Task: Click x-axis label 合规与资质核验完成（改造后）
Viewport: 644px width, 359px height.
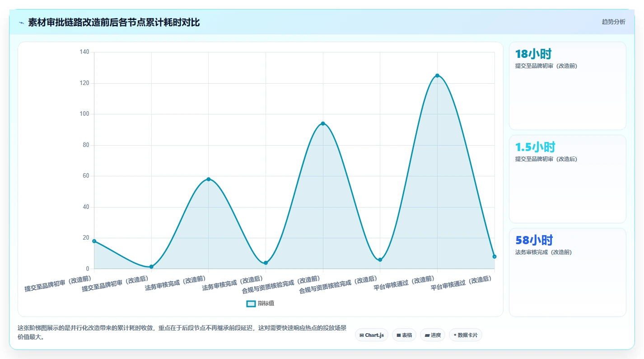Action: pos(338,285)
